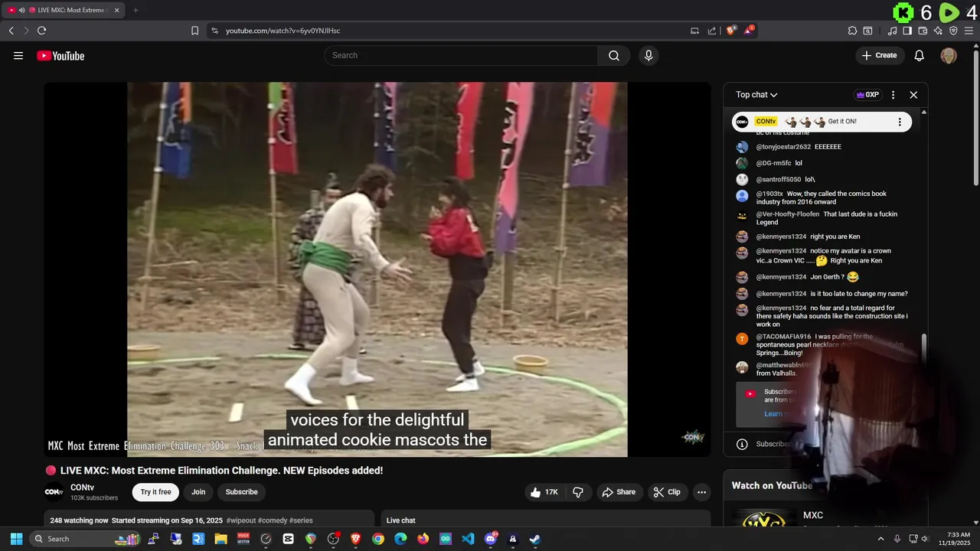The height and width of the screenshot is (551, 980).
Task: Reload the page
Action: tap(41, 31)
